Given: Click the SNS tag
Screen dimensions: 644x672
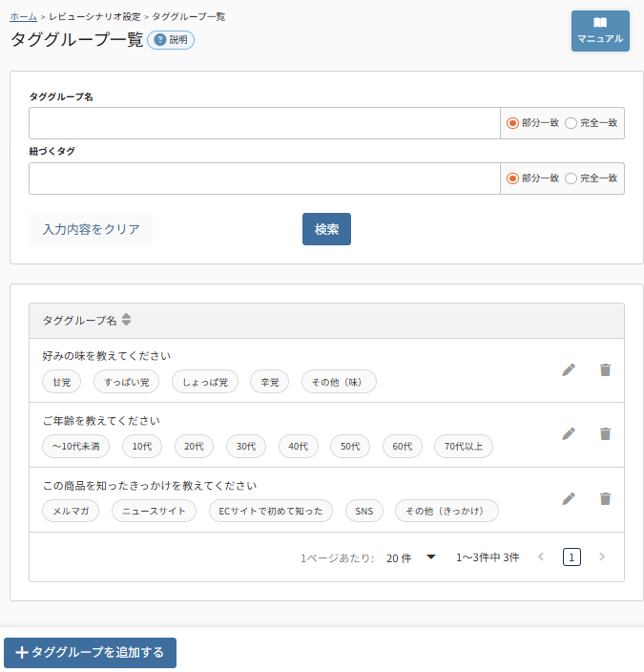Looking at the screenshot, I should tap(364, 511).
